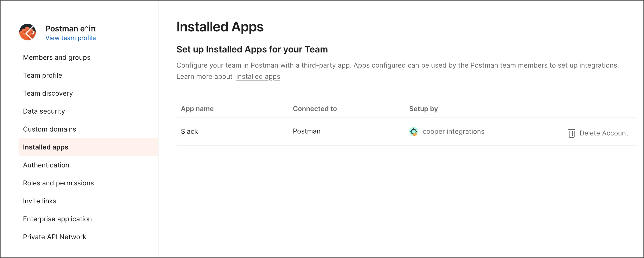
Task: Navigate to Team discovery
Action: 48,93
